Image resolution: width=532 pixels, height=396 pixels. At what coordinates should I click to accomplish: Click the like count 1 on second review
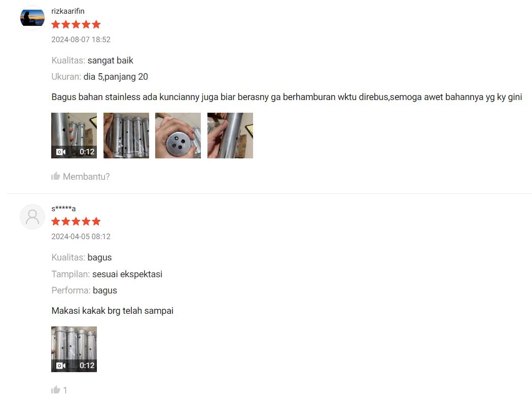(x=65, y=390)
